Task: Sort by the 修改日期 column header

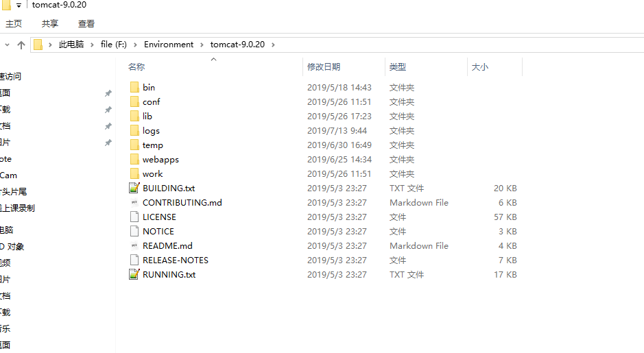Action: tap(344, 67)
